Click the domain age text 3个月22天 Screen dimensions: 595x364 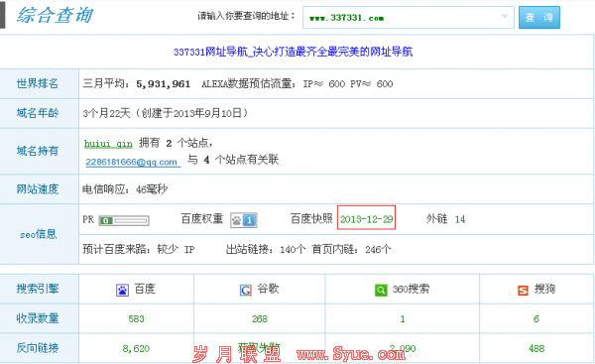click(x=106, y=113)
